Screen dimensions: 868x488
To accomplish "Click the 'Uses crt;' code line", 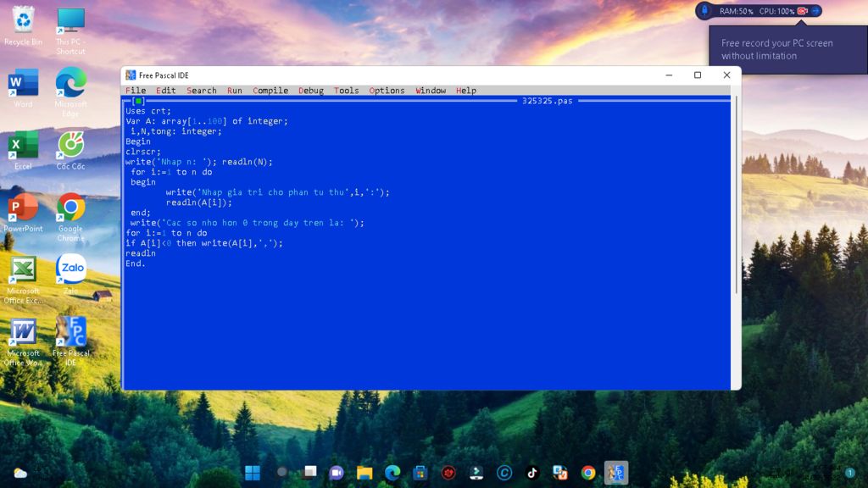I will [x=148, y=111].
